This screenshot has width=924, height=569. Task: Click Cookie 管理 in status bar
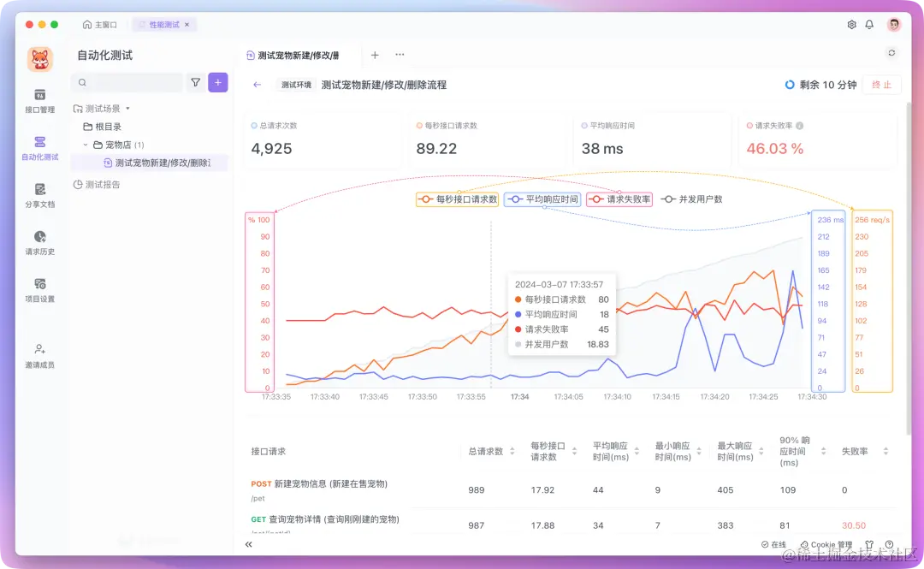826,544
